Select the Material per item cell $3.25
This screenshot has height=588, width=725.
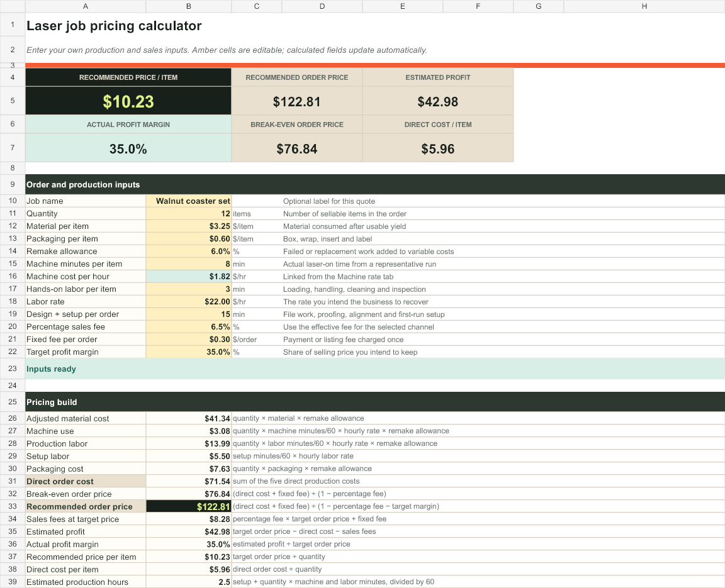(189, 226)
